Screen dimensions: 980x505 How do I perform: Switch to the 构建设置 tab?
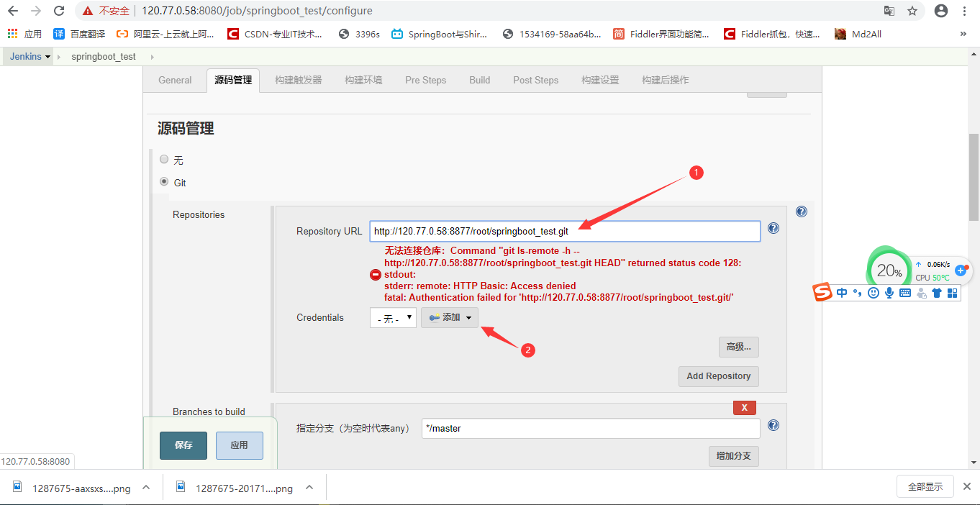[600, 80]
